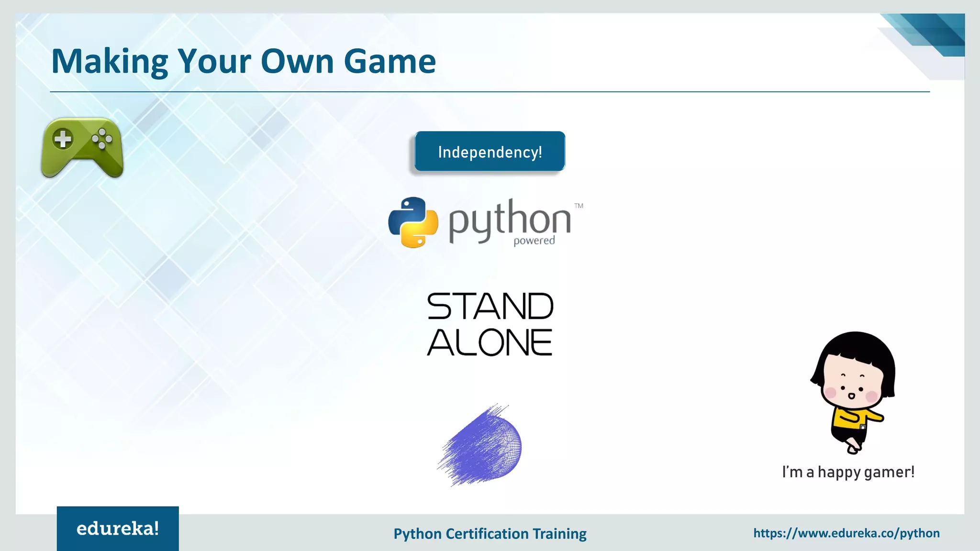The height and width of the screenshot is (551, 980).
Task: Click the STAND ALONE logo graphic
Action: [490, 324]
